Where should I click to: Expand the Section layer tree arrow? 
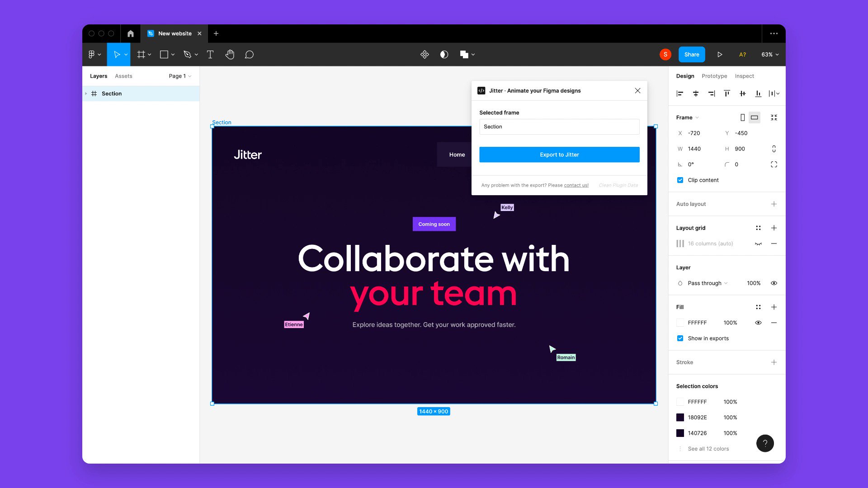(x=86, y=94)
